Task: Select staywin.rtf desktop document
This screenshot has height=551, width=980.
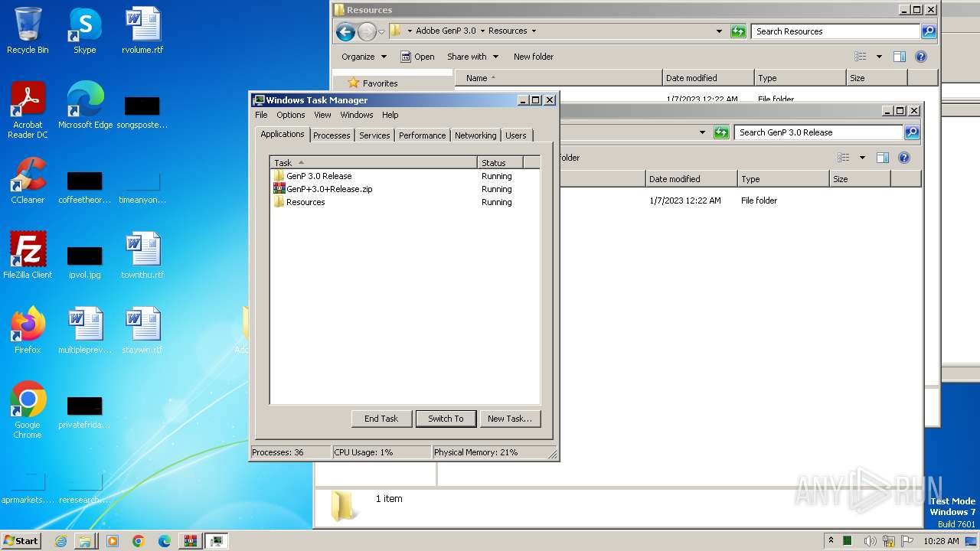Action: [142, 331]
